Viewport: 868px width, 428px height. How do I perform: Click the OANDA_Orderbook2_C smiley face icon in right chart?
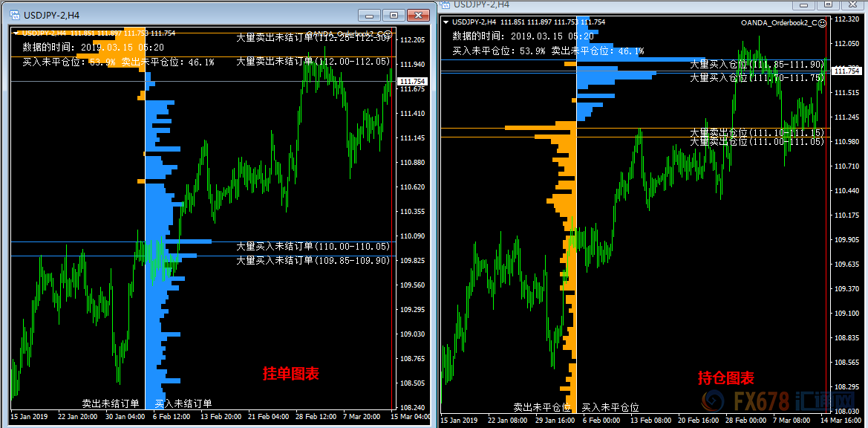click(x=823, y=22)
